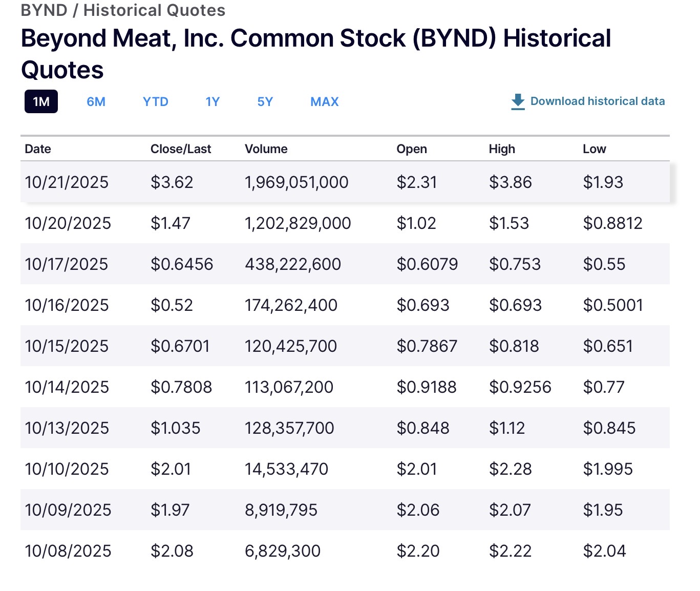Switch to the 6M range tab
The image size is (700, 591).
point(96,101)
